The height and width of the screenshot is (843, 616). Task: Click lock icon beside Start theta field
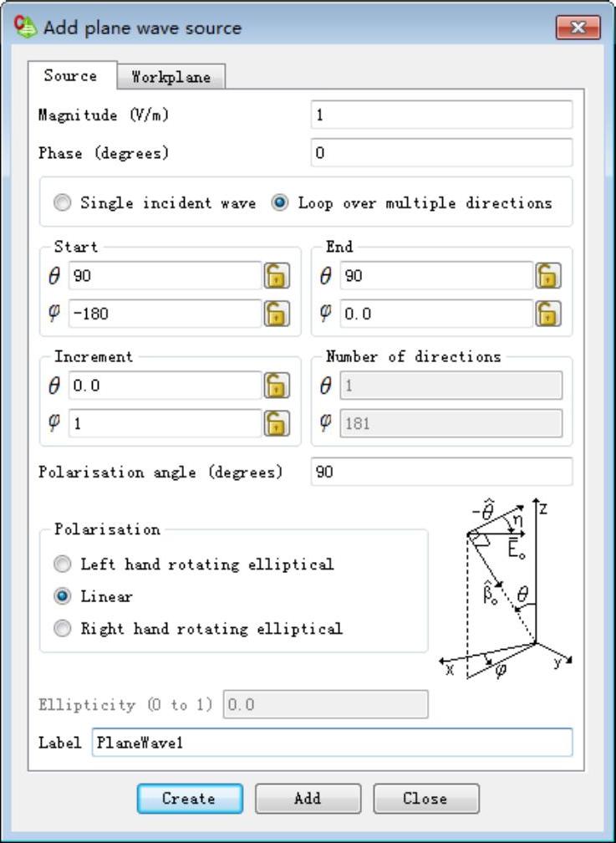277,276
